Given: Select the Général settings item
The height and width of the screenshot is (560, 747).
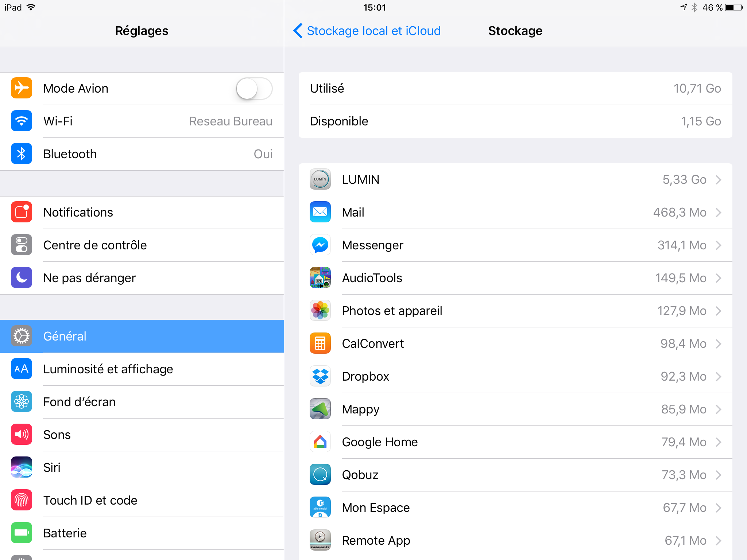Looking at the screenshot, I should [142, 336].
